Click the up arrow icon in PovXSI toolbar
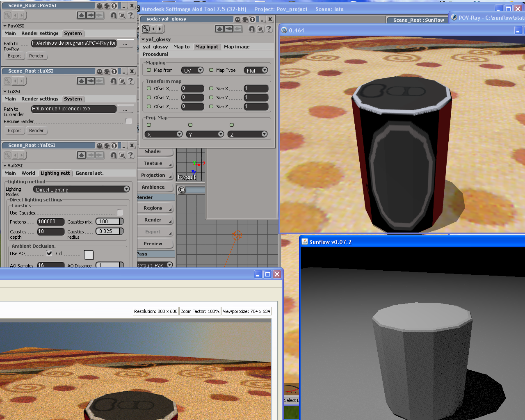Image resolution: width=525 pixels, height=420 pixels. (x=81, y=15)
